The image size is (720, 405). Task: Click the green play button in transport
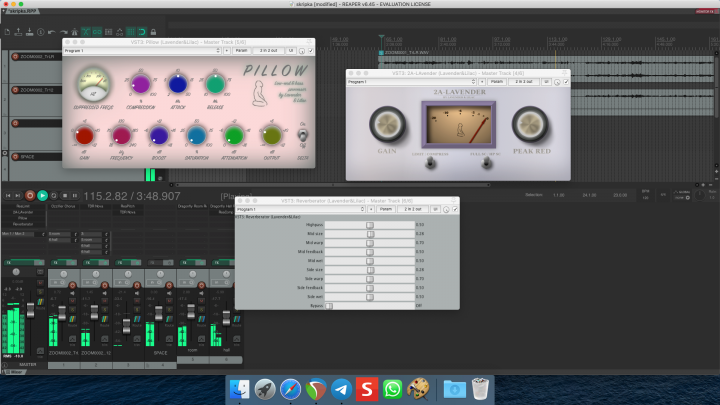42,196
